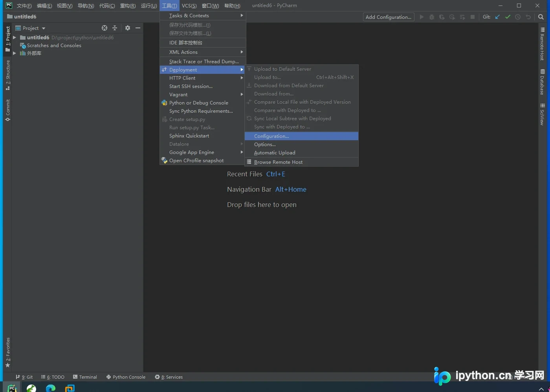Select Python or Debug Console menu item

click(x=203, y=103)
